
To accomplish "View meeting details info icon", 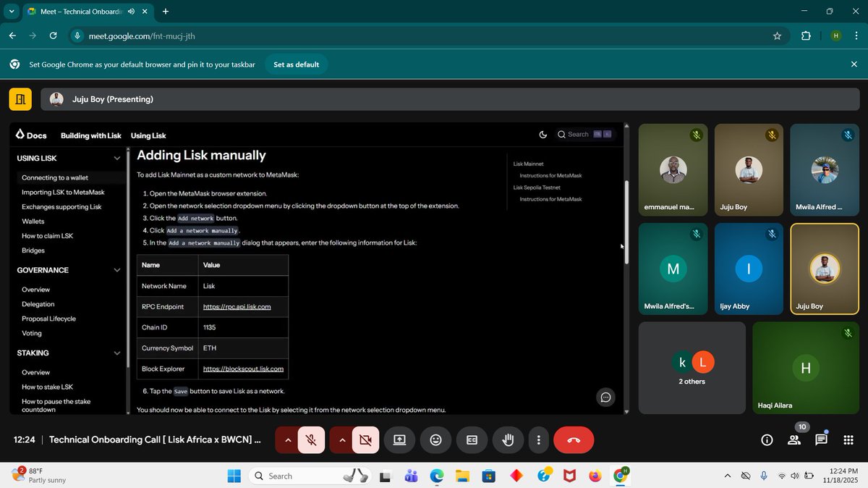I will coord(766,439).
